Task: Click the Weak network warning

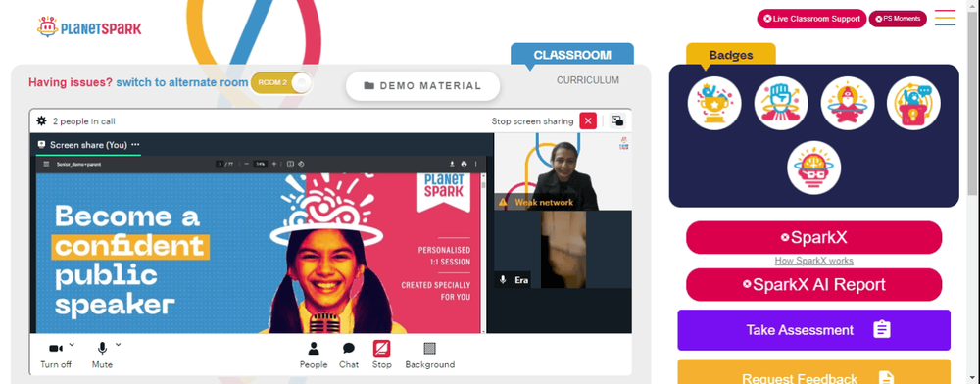Action: (x=536, y=203)
